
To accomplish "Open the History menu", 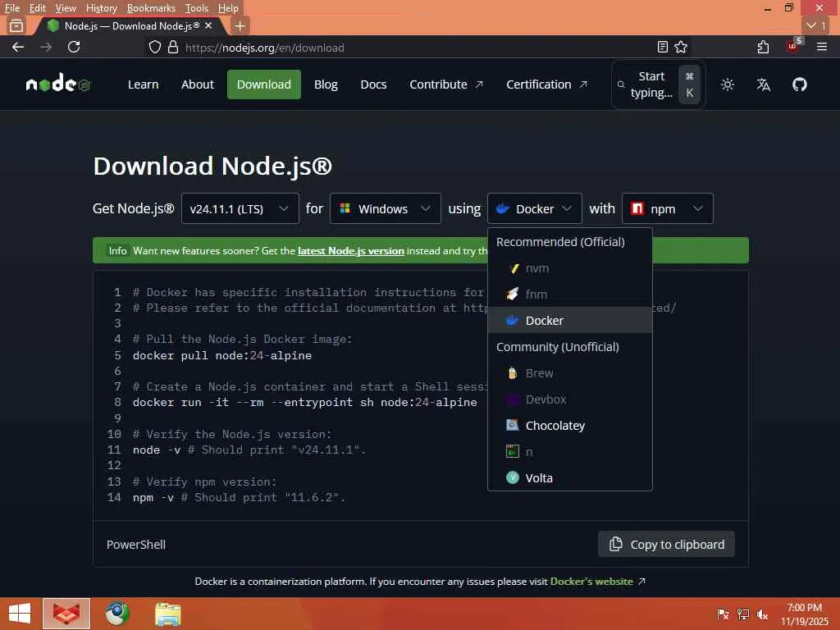I will 101,8.
